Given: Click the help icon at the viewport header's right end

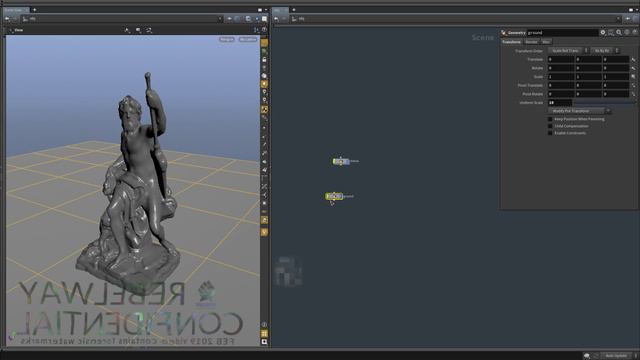Looking at the screenshot, I should pyautogui.click(x=264, y=30).
